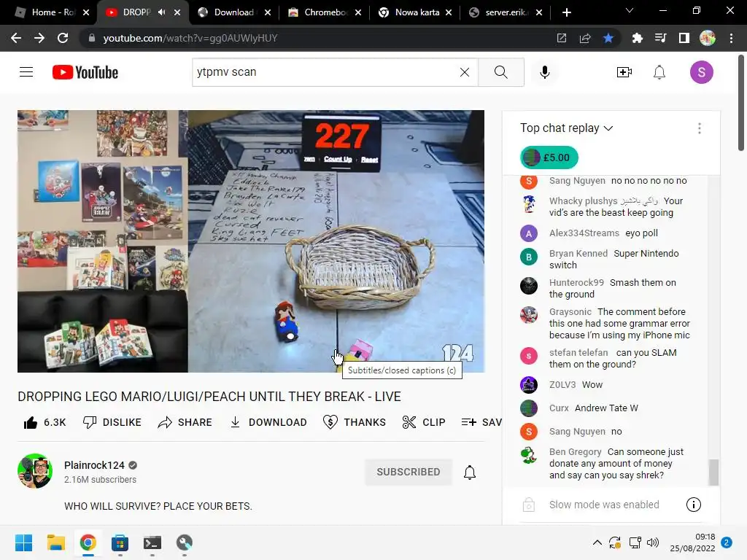The image size is (747, 560).
Task: Share the video
Action: (185, 422)
